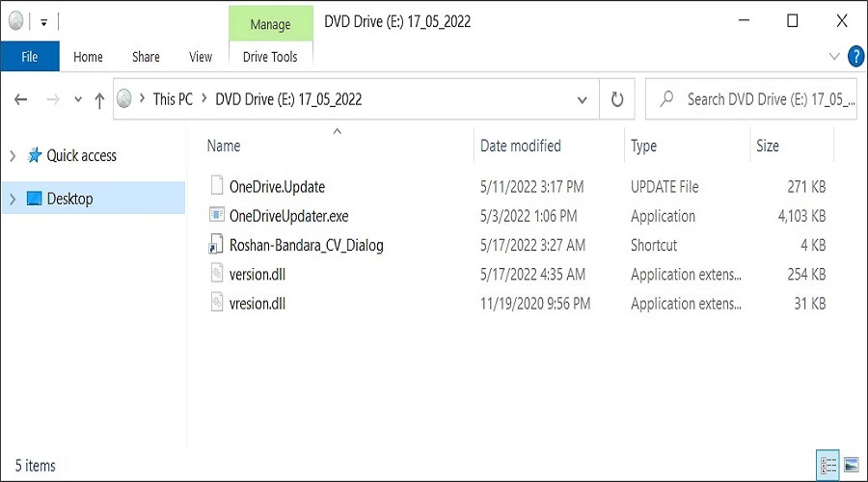Click the OneDriveUpdater.exe file icon
This screenshot has width=868, height=482.
coord(217,216)
